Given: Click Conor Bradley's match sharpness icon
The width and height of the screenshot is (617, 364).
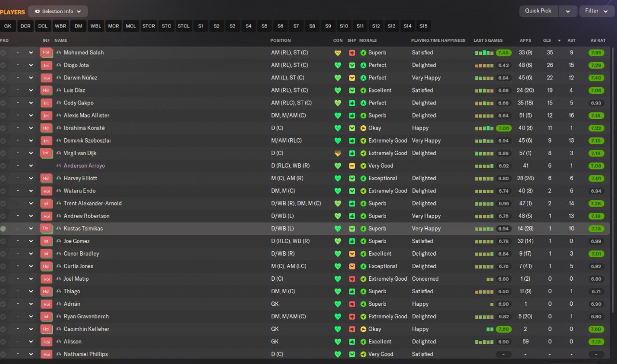Looking at the screenshot, I should point(352,254).
